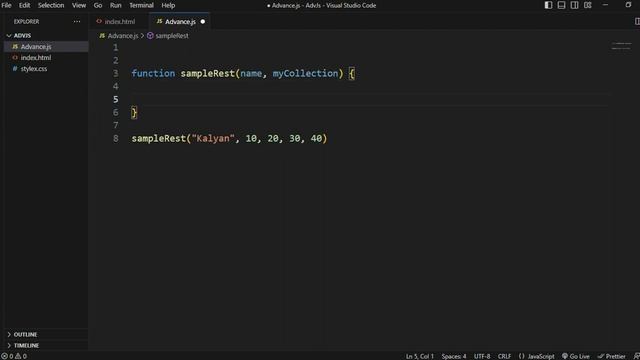Click the myCollection parameter

305,73
